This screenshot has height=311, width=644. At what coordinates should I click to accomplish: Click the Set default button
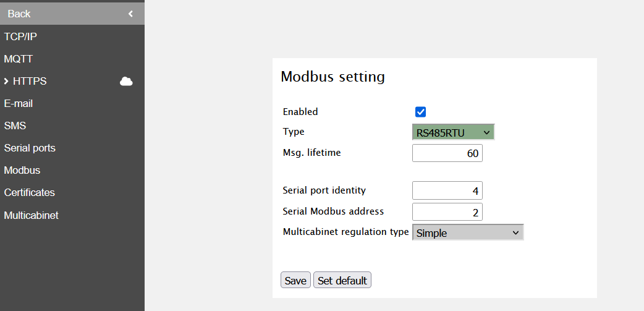coord(342,280)
